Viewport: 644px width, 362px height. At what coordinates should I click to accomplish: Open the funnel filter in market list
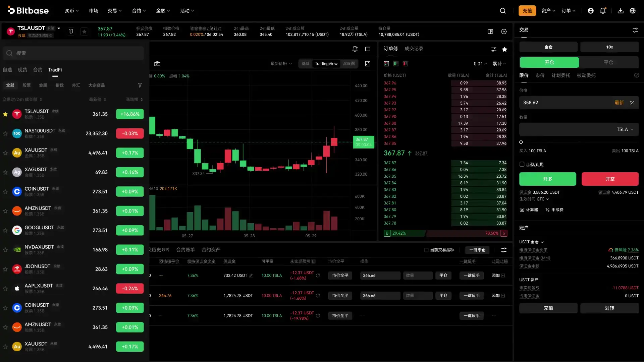click(x=140, y=85)
